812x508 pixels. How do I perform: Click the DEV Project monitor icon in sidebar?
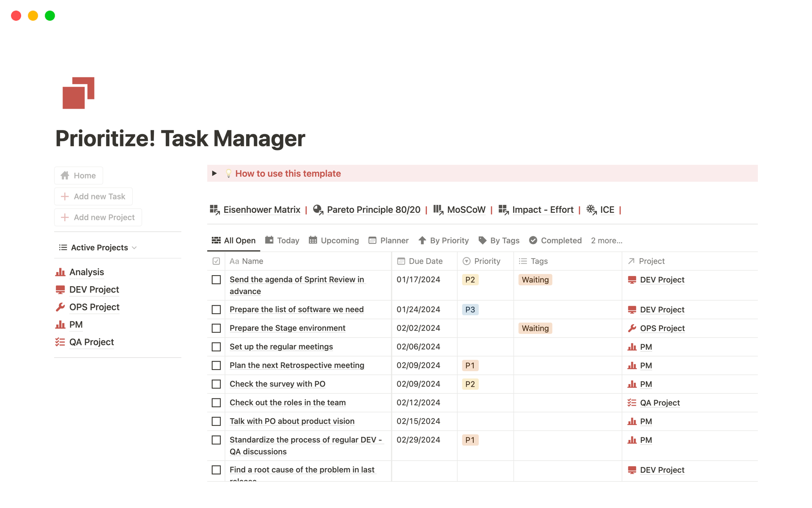60,290
